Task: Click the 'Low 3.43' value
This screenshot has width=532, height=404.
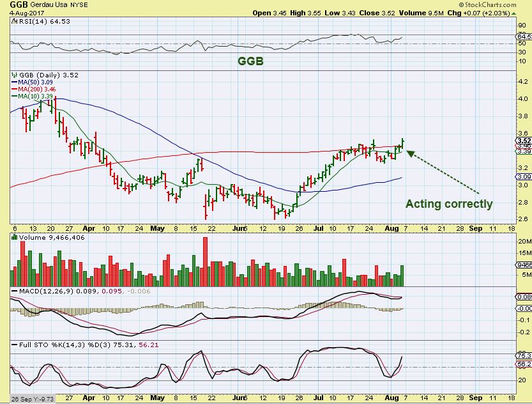Action: pos(340,13)
